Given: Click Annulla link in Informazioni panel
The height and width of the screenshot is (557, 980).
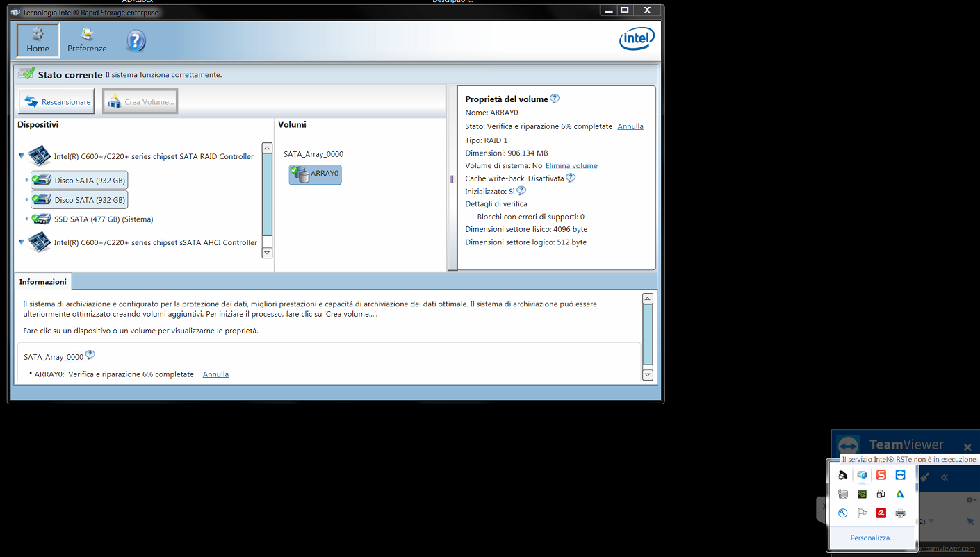Looking at the screenshot, I should (x=215, y=374).
